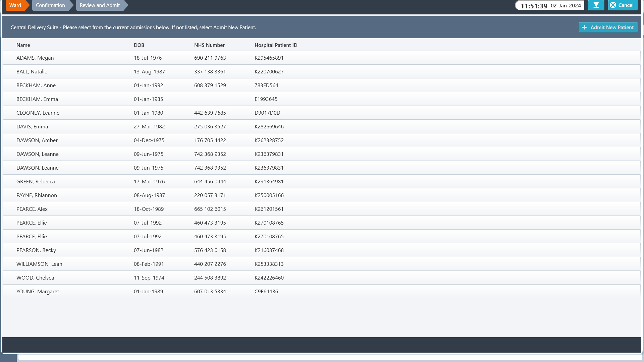Screen dimensions: 644x362
Task: Select patient WILLIAMSON, Leah
Action: pos(322,264)
